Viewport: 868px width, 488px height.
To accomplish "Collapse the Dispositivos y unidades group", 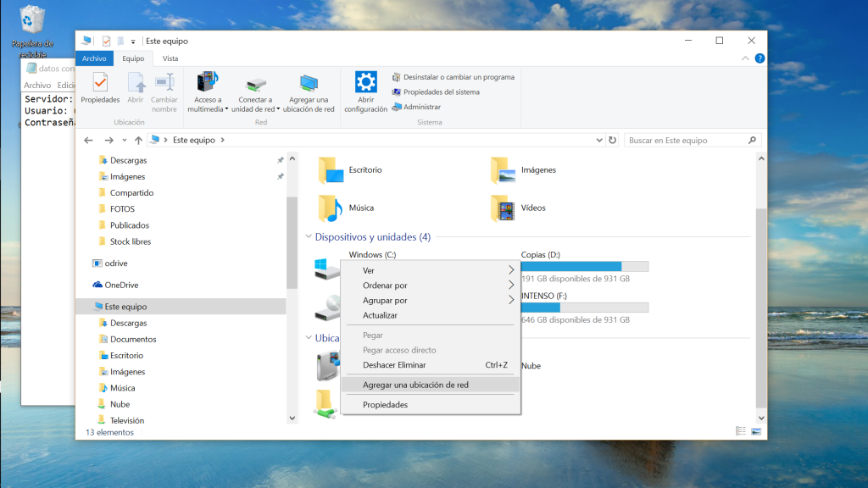I will click(x=309, y=237).
